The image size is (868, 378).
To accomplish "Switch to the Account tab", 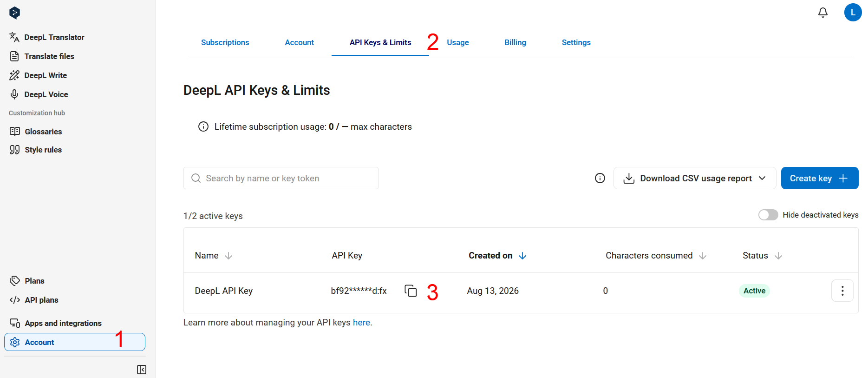I will [299, 42].
